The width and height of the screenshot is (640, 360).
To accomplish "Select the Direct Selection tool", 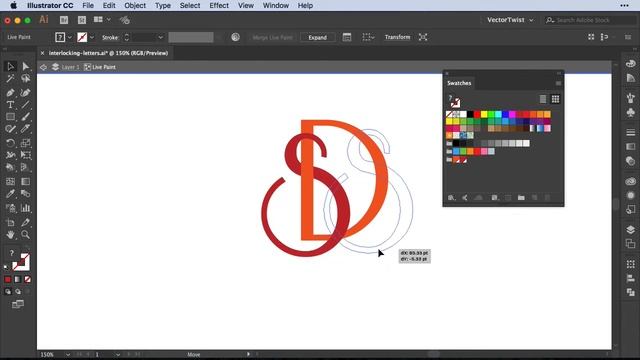I will [25, 66].
